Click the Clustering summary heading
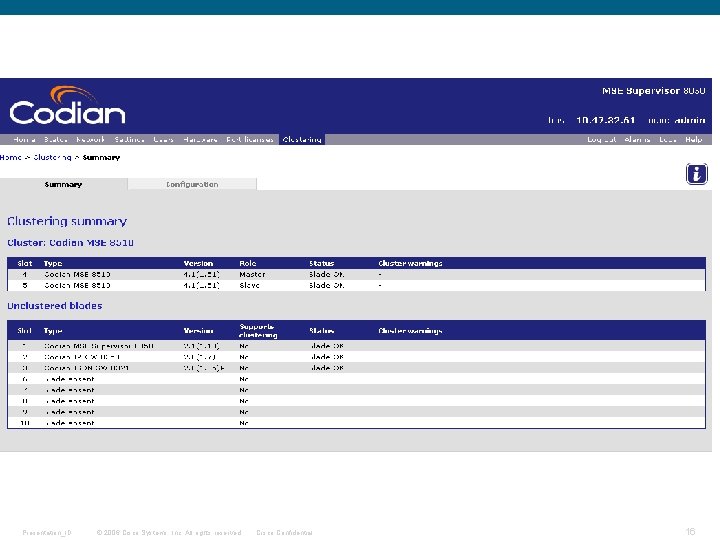The height and width of the screenshot is (540, 720). pos(67,221)
